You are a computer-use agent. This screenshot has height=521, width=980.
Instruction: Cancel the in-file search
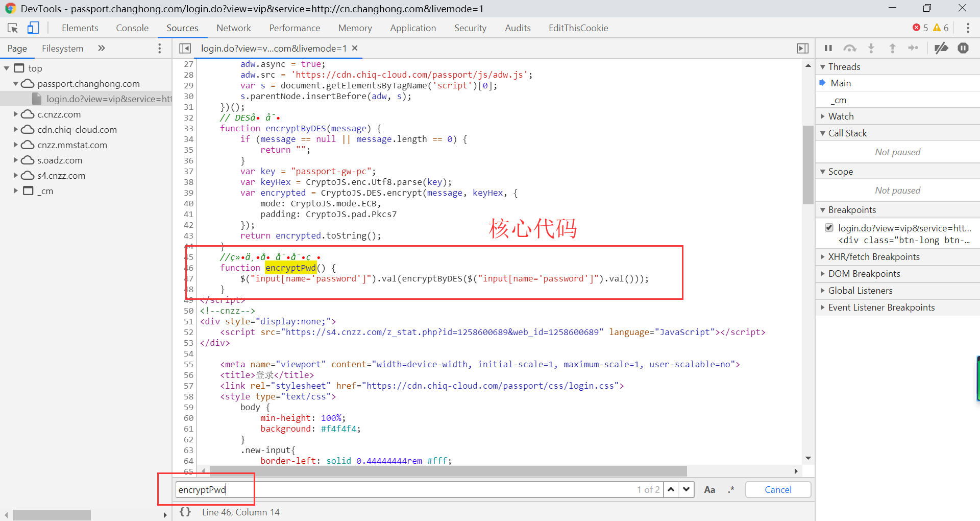(778, 490)
